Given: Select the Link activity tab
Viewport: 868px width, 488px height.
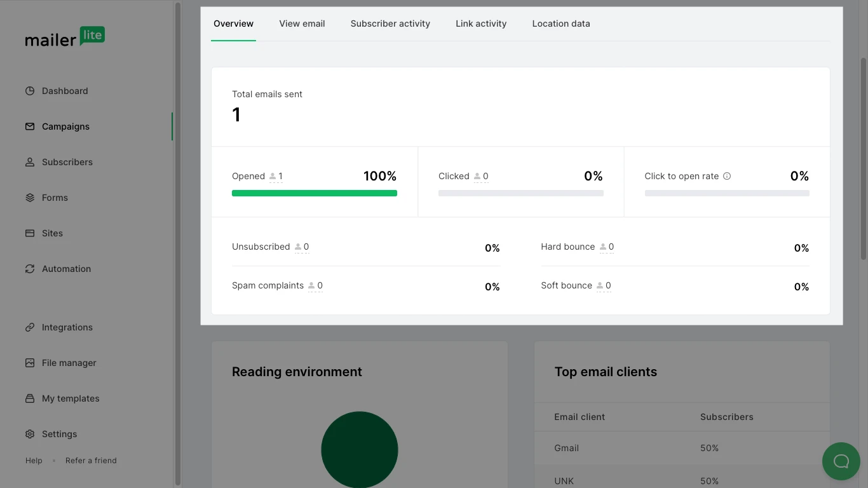Looking at the screenshot, I should point(481,24).
